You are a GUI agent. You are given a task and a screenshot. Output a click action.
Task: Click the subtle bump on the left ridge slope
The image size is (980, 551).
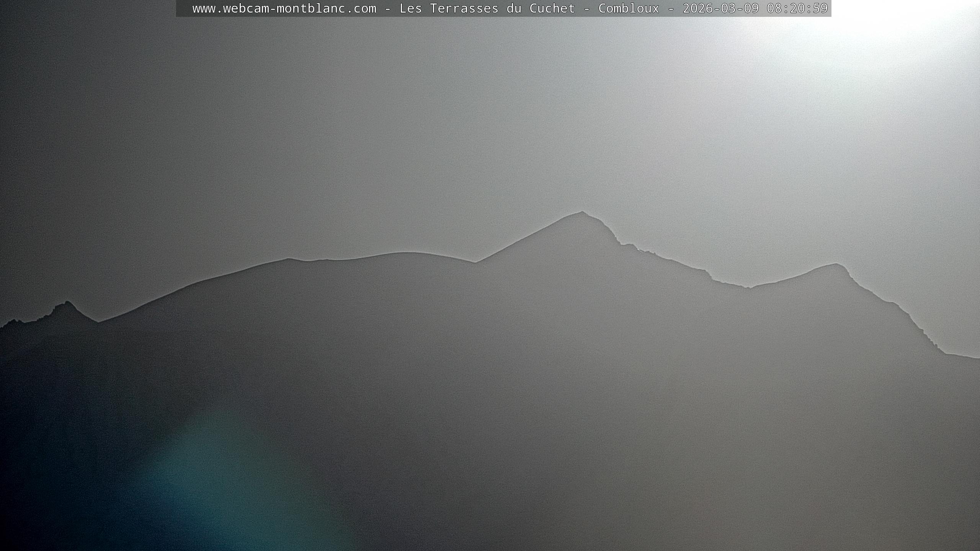[x=288, y=259]
